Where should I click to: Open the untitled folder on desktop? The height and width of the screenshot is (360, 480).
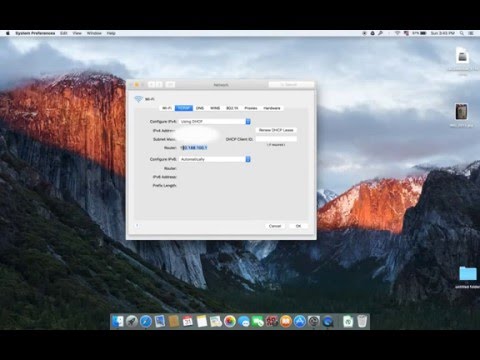pos(468,273)
